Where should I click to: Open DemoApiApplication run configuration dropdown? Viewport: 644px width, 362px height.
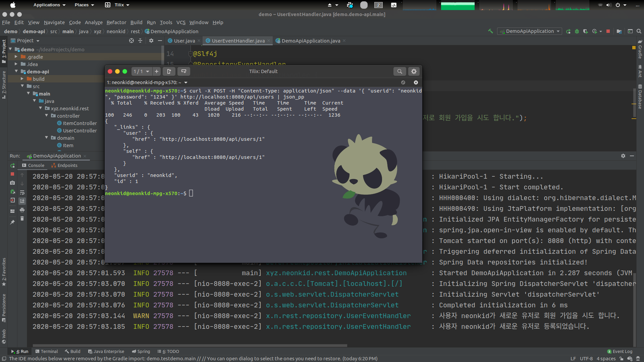(530, 31)
